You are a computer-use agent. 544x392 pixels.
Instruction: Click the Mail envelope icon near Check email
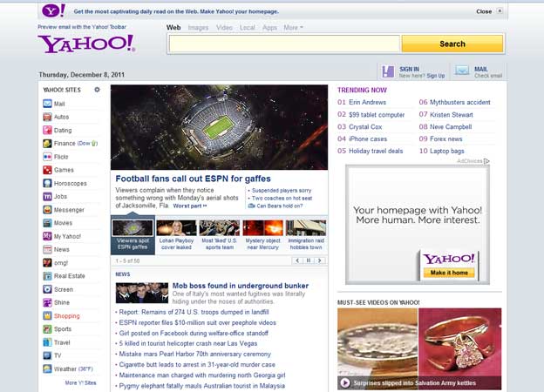coord(461,71)
